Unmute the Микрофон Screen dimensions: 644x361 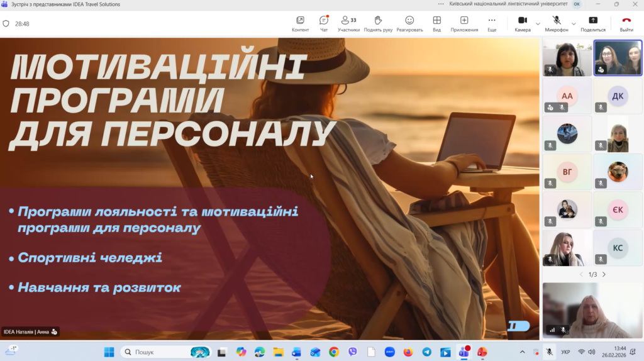557,23
